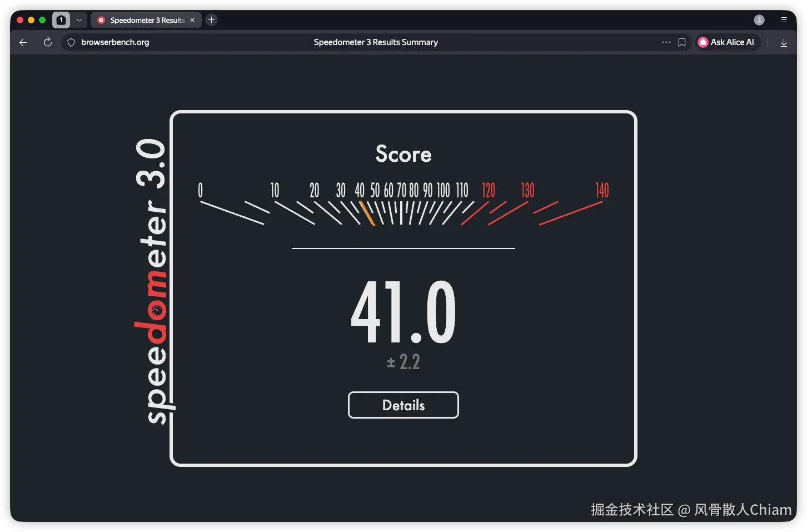Click the 0 label on gauge

click(201, 190)
